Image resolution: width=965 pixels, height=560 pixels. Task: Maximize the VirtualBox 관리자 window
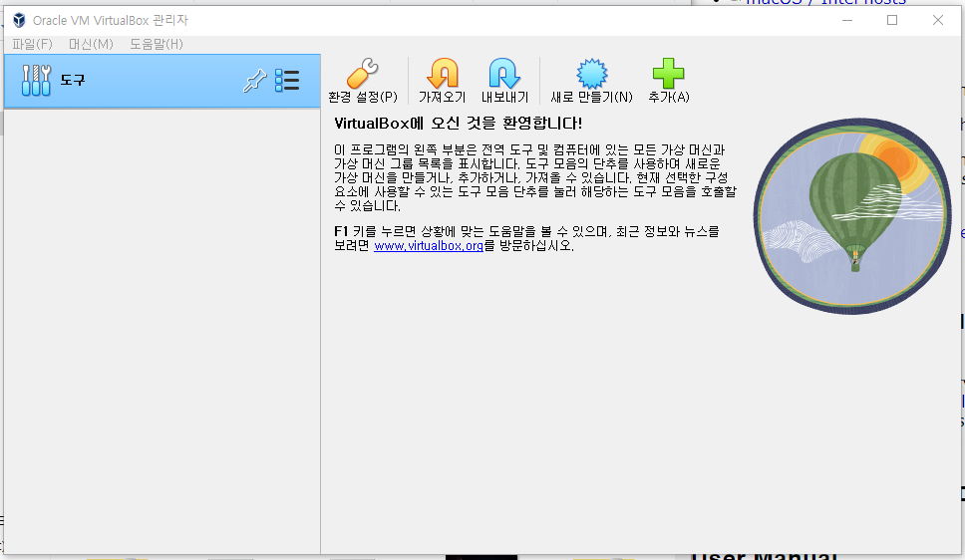point(892,20)
